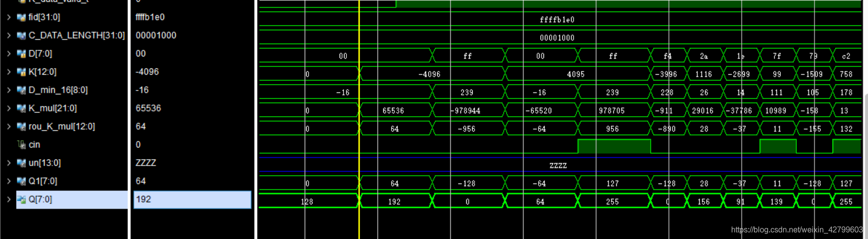
Task: Click the 1116 segment on the K waveform
Action: (x=704, y=74)
